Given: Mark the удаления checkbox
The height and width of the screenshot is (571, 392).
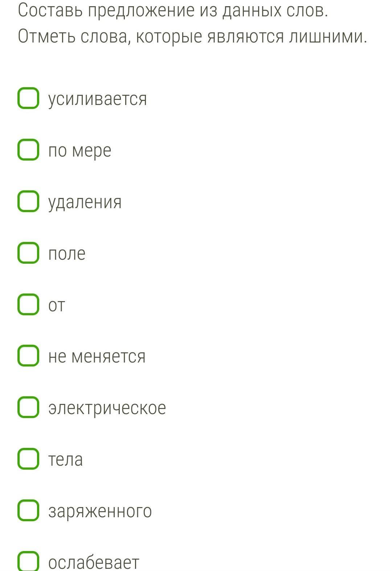Looking at the screenshot, I should [28, 201].
